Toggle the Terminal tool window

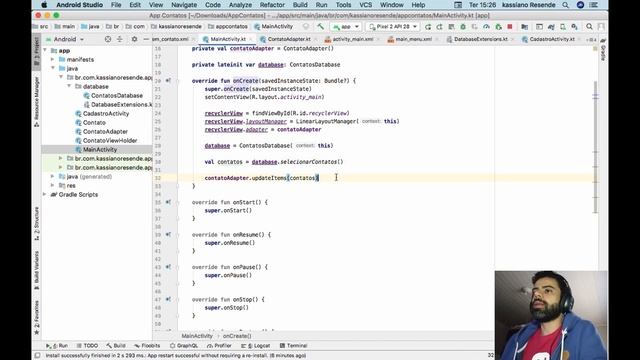coord(293,345)
